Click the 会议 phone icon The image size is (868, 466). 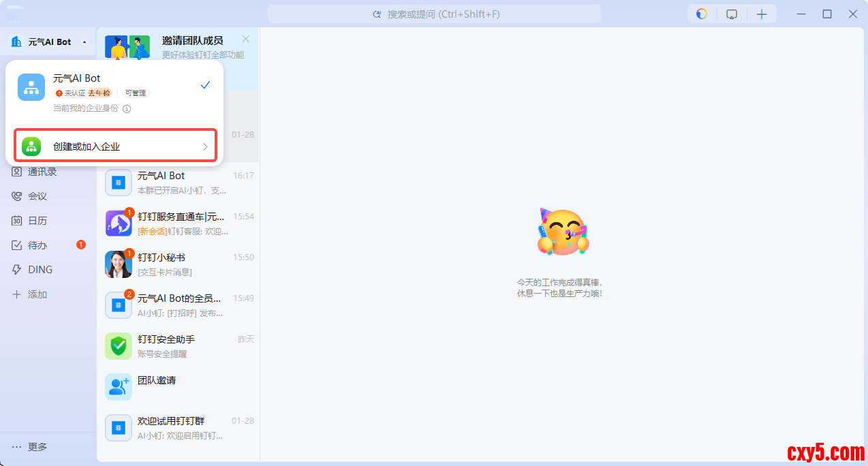pos(17,196)
